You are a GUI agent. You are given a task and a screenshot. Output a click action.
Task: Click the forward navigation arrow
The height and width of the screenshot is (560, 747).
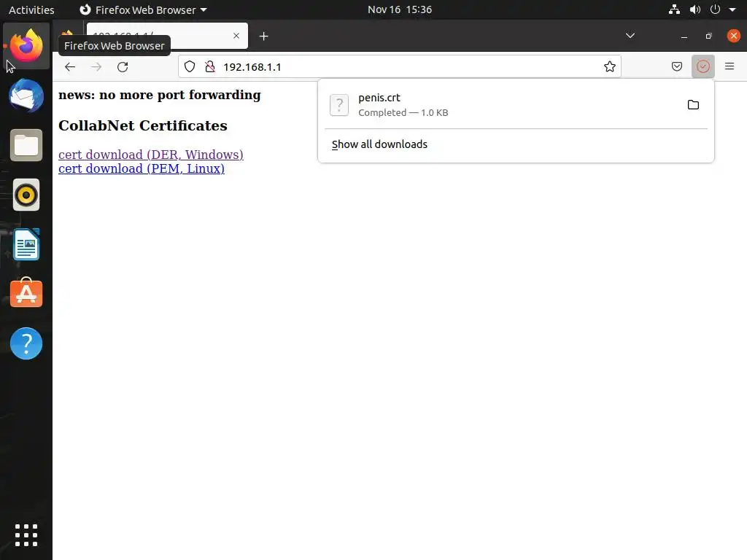pos(96,66)
